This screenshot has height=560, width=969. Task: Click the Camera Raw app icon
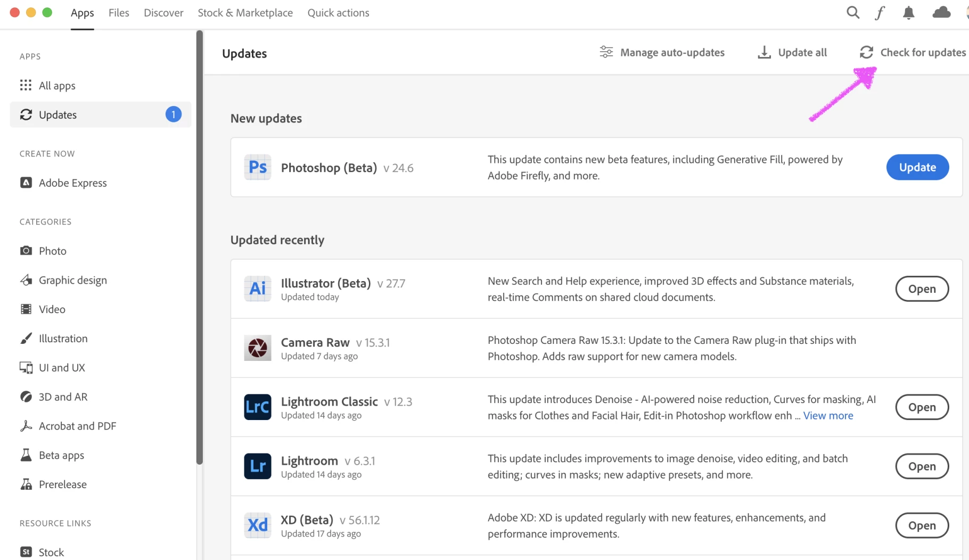click(x=258, y=348)
